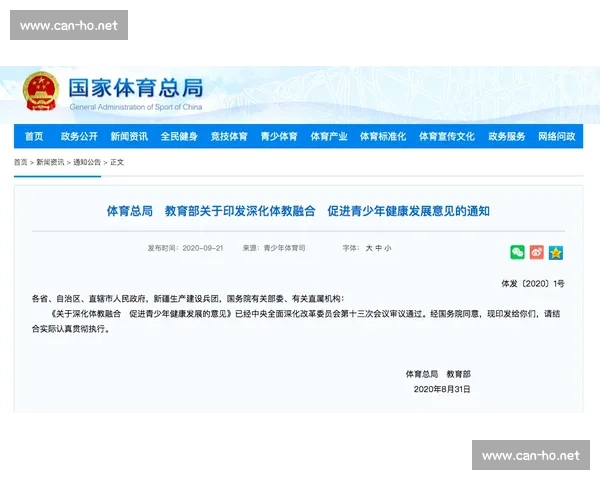This screenshot has width=600, height=480.
Task: Click 新闻资讯 breadcrumb link
Action: coord(50,162)
